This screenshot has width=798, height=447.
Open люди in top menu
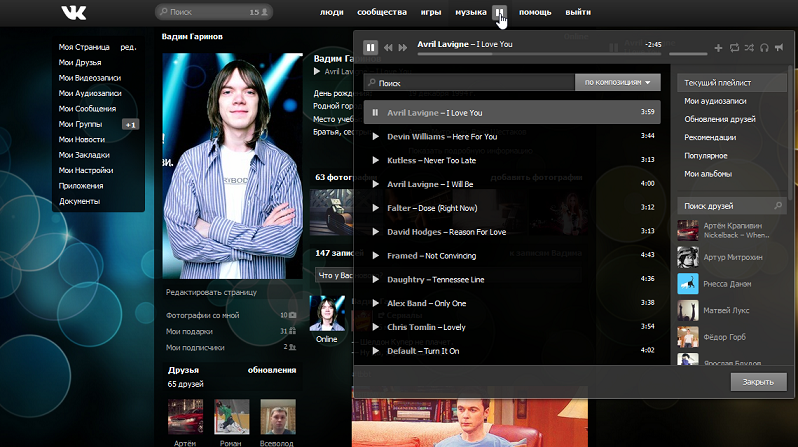(x=331, y=12)
